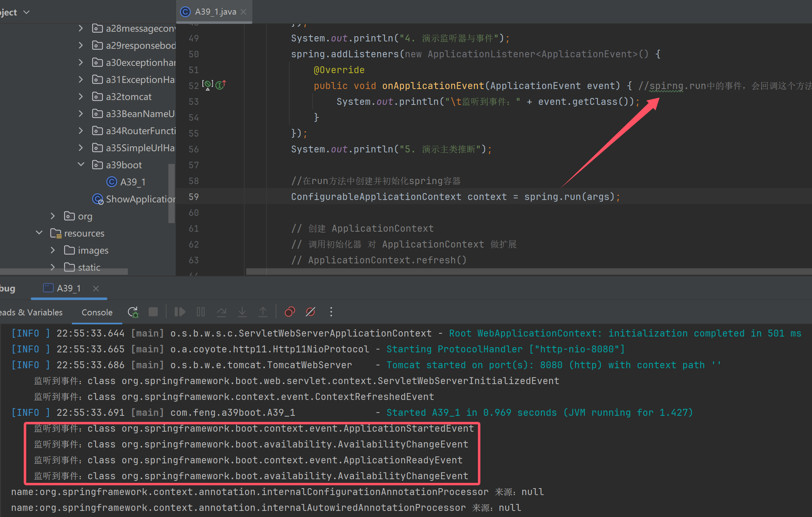
Task: Close the A39_1 debug session tab
Action: coord(96,288)
